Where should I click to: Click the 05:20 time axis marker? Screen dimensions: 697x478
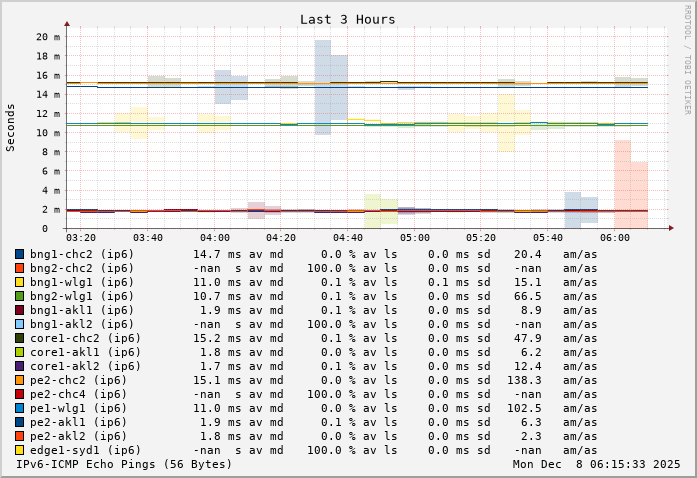481,238
